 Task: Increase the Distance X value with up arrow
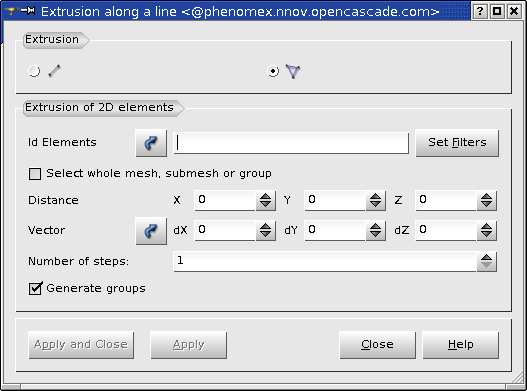266,196
